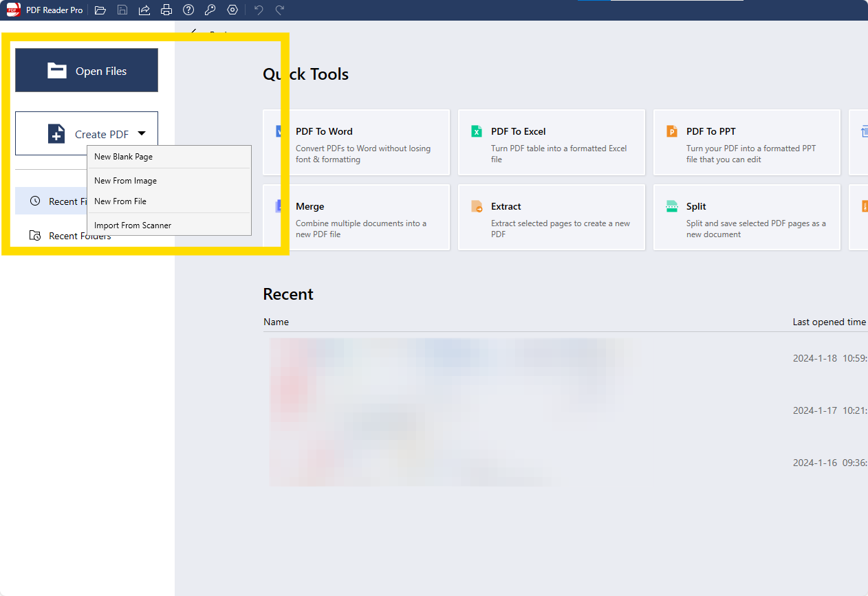Screen dimensions: 868x596
Task: Click the open folder icon in title bar
Action: [100, 10]
